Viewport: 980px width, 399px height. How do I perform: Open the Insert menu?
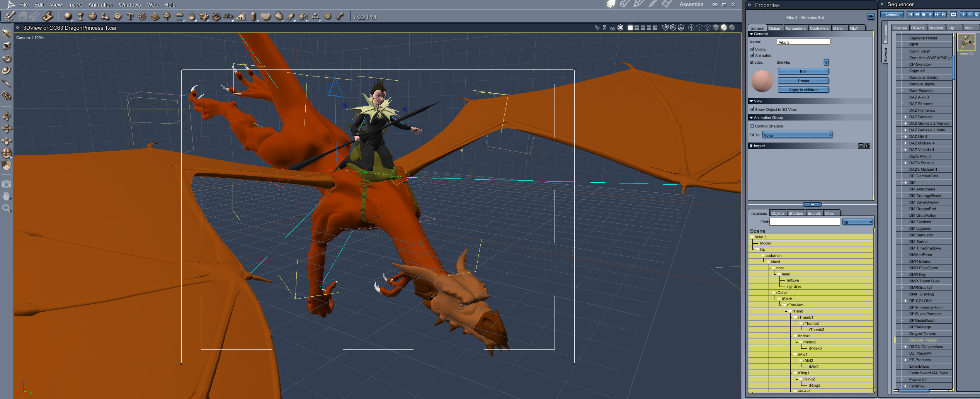coord(75,5)
